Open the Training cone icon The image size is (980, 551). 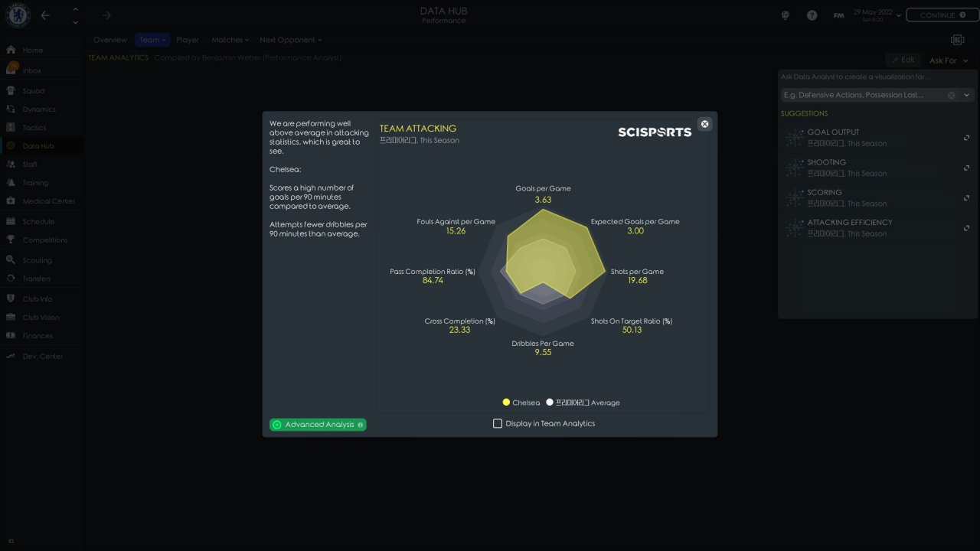pyautogui.click(x=11, y=183)
